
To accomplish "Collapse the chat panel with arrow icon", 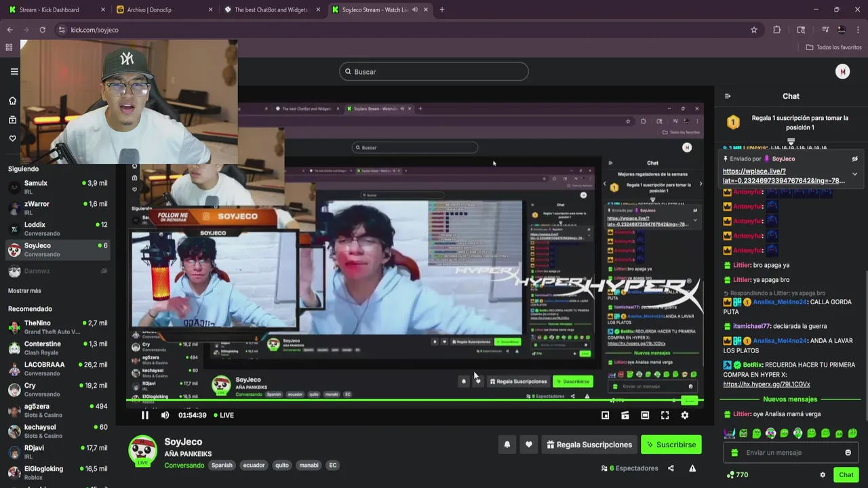I will (x=728, y=96).
